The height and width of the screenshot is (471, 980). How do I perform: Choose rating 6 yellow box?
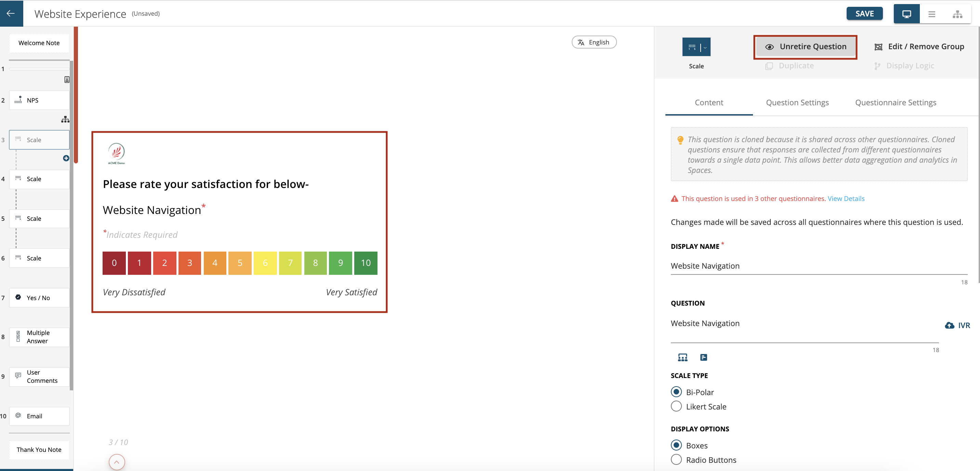(265, 263)
